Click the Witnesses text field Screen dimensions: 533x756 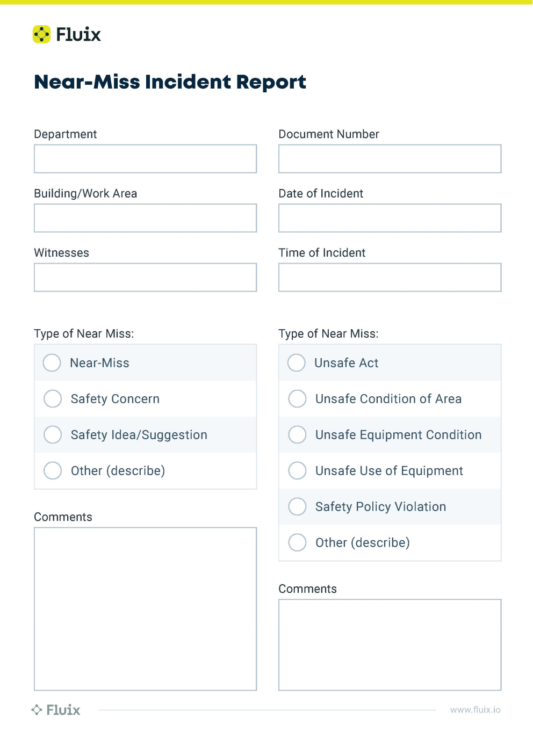pyautogui.click(x=145, y=278)
